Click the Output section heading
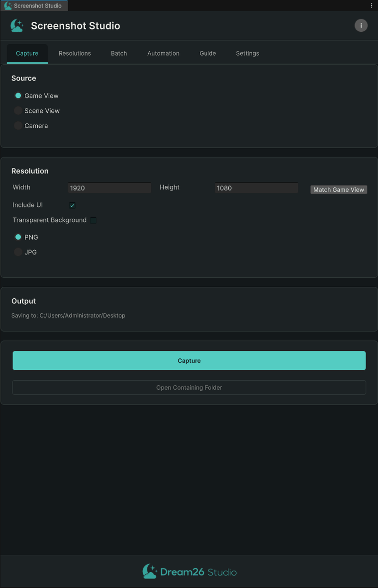This screenshot has height=588, width=378. 24,301
